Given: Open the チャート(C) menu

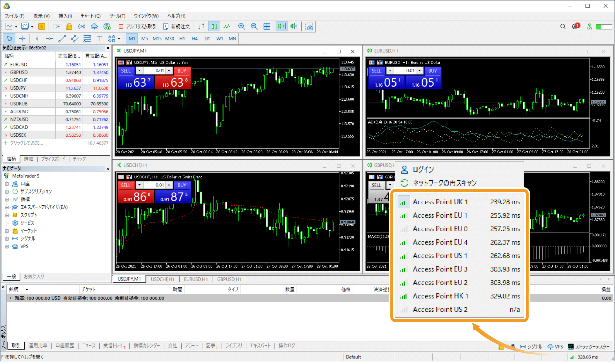Looking at the screenshot, I should tap(90, 16).
